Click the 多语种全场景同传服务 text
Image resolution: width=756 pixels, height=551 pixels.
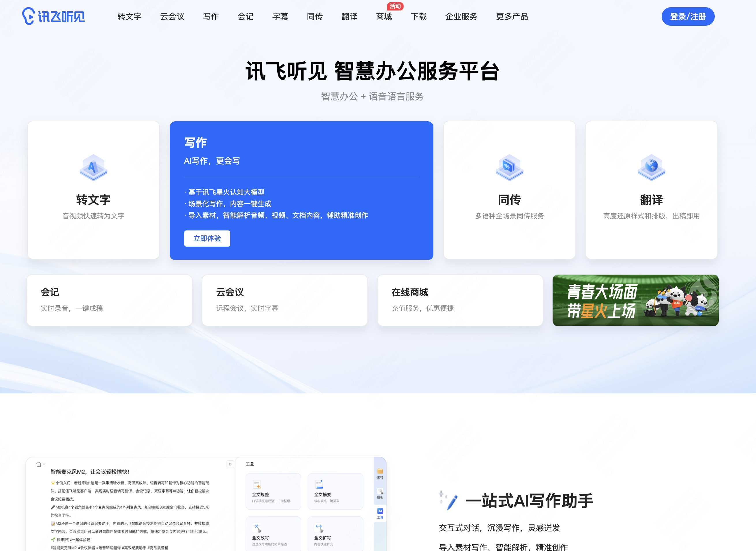pos(509,216)
